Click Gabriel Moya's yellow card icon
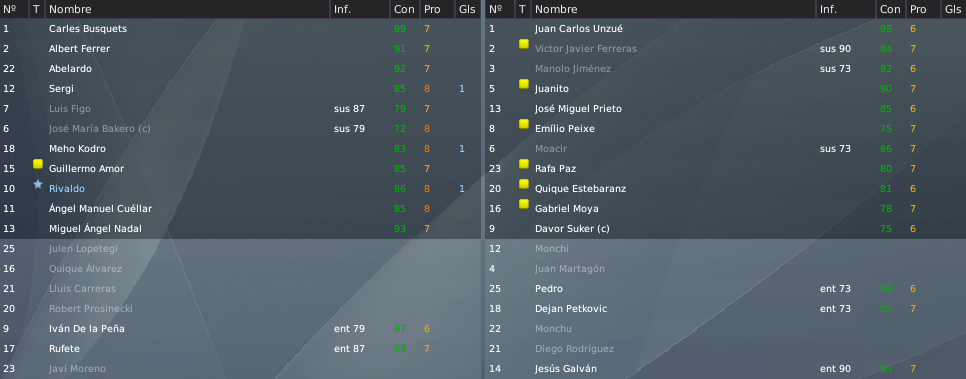966x379 pixels. [524, 204]
